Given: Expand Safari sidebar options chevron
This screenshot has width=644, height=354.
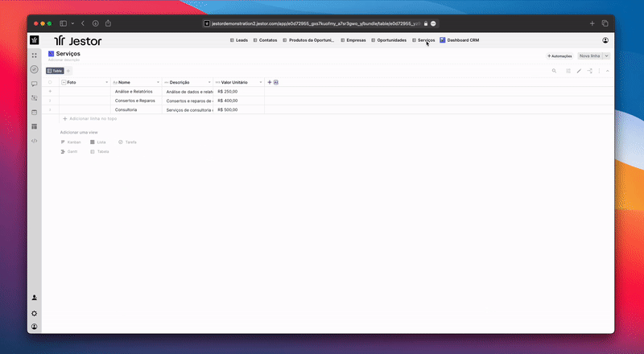Looking at the screenshot, I should [x=72, y=23].
